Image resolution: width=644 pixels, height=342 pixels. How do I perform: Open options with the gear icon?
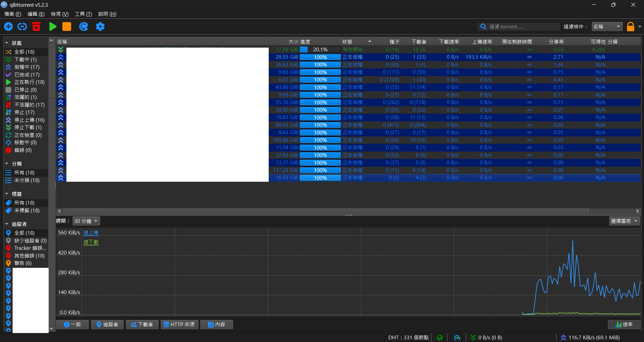(x=100, y=26)
